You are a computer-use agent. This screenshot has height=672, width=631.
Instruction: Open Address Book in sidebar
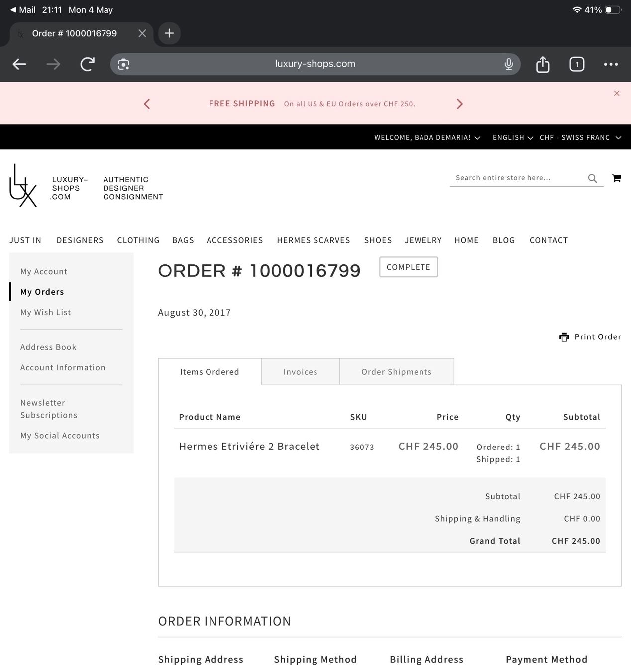pos(48,347)
